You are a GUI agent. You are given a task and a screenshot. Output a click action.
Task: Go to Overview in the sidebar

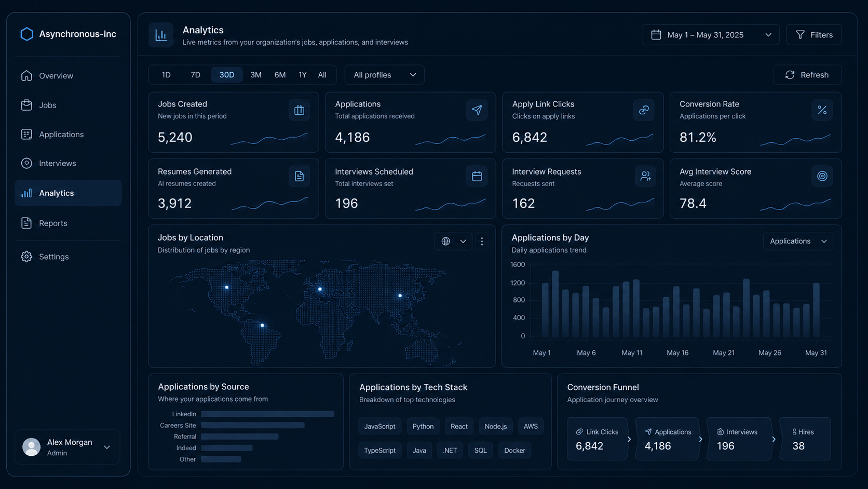pyautogui.click(x=56, y=76)
